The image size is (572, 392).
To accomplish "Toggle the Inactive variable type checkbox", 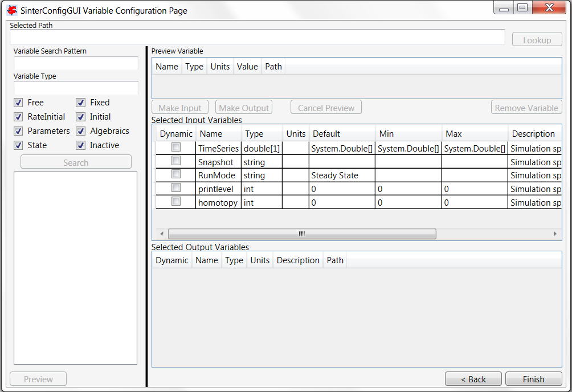I will tap(80, 145).
